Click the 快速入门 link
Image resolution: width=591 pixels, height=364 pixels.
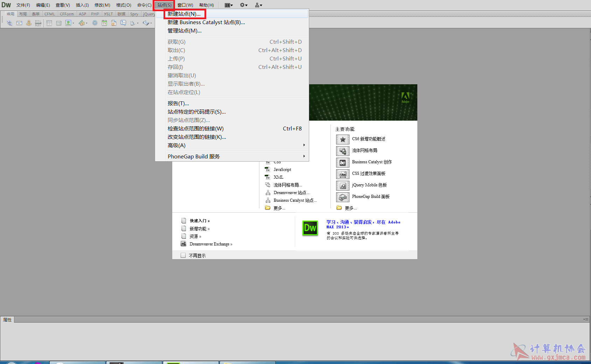click(x=200, y=221)
